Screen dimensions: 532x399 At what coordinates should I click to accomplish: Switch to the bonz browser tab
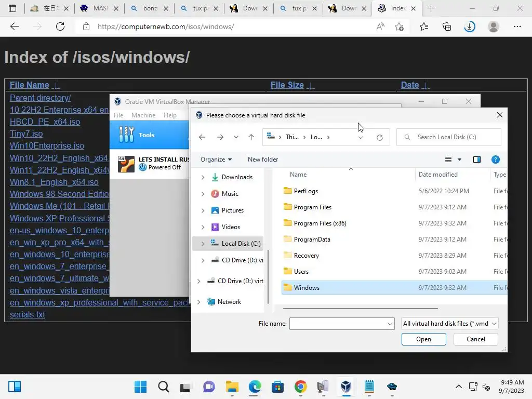[149, 8]
